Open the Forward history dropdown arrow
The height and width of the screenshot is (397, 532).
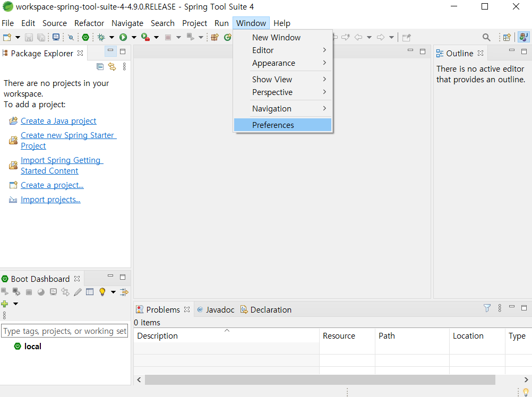coord(391,37)
